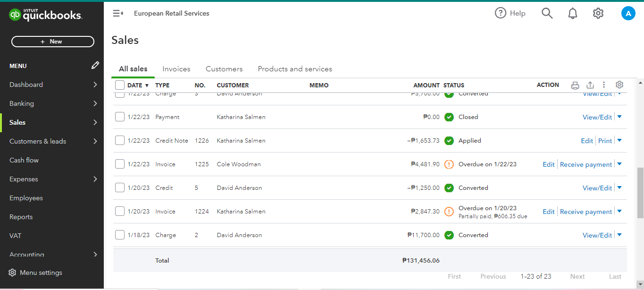Click Receive payment for invoice 1225

pyautogui.click(x=586, y=164)
